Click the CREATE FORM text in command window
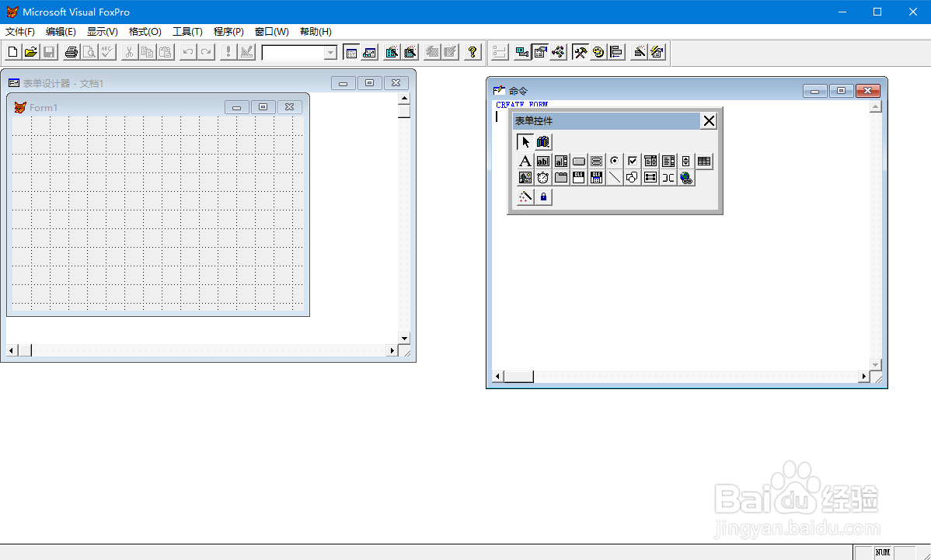Screen dimensions: 931x560 [x=522, y=104]
